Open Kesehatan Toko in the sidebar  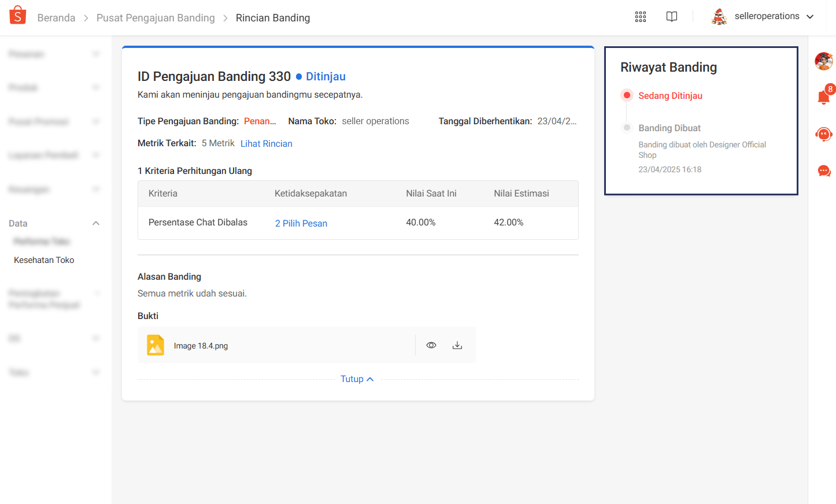44,260
